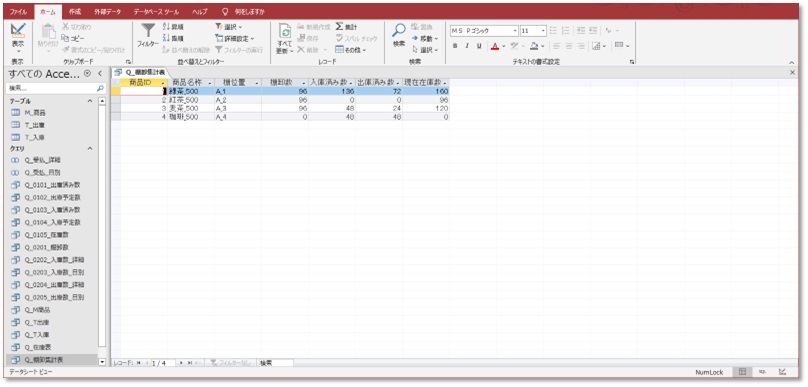Open その他 more records dropdown
This screenshot has width=808, height=387.
[350, 50]
